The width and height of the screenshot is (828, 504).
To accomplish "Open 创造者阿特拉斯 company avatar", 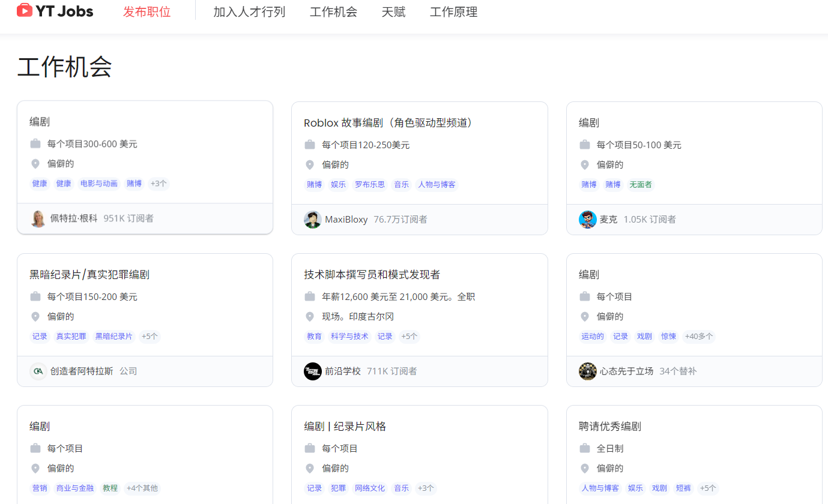I will point(38,371).
